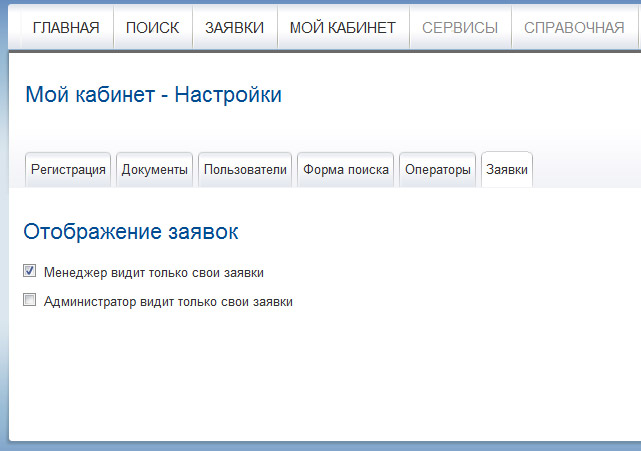The height and width of the screenshot is (451, 641).
Task: Switch to the Регистрация tab
Action: point(68,170)
